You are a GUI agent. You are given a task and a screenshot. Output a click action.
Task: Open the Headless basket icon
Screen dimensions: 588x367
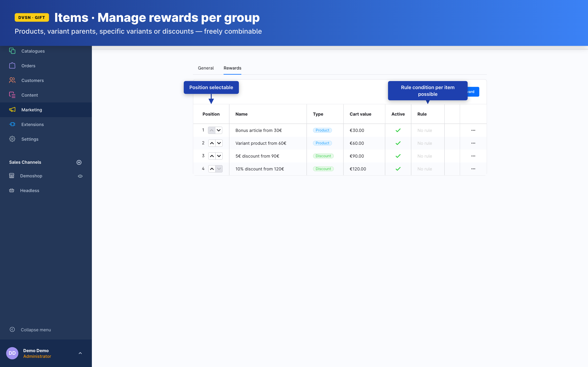(x=12, y=190)
